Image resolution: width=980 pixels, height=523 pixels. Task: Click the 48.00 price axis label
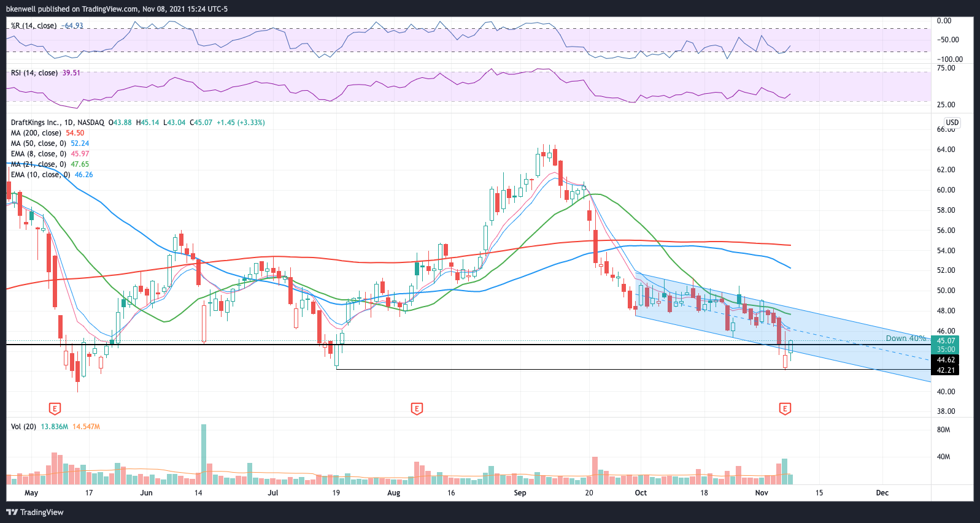(x=946, y=311)
